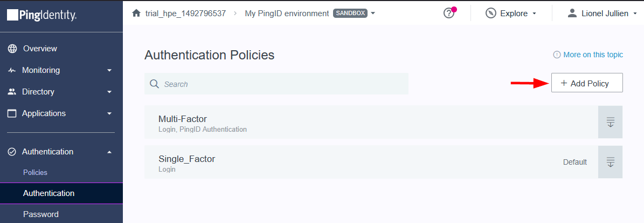Click the Explore compass icon
This screenshot has height=223, width=644.
coord(490,13)
